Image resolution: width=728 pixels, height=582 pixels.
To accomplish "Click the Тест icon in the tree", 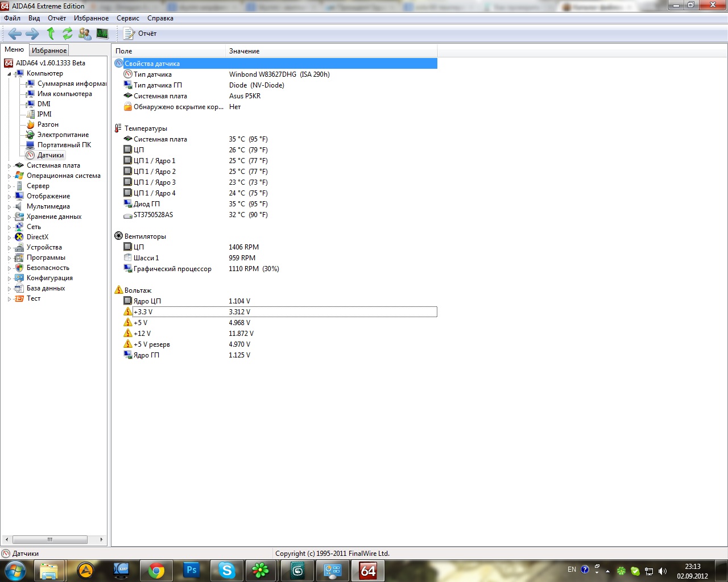I will click(x=19, y=298).
